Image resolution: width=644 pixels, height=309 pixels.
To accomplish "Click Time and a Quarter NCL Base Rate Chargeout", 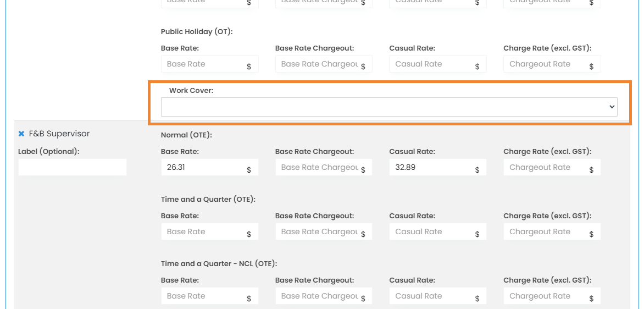I will [x=319, y=296].
